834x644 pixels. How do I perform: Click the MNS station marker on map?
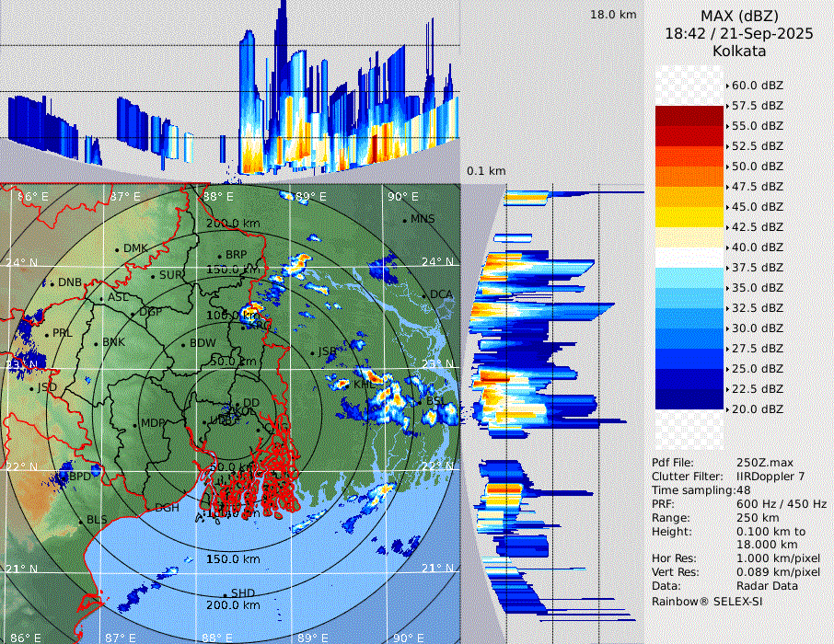[x=404, y=220]
